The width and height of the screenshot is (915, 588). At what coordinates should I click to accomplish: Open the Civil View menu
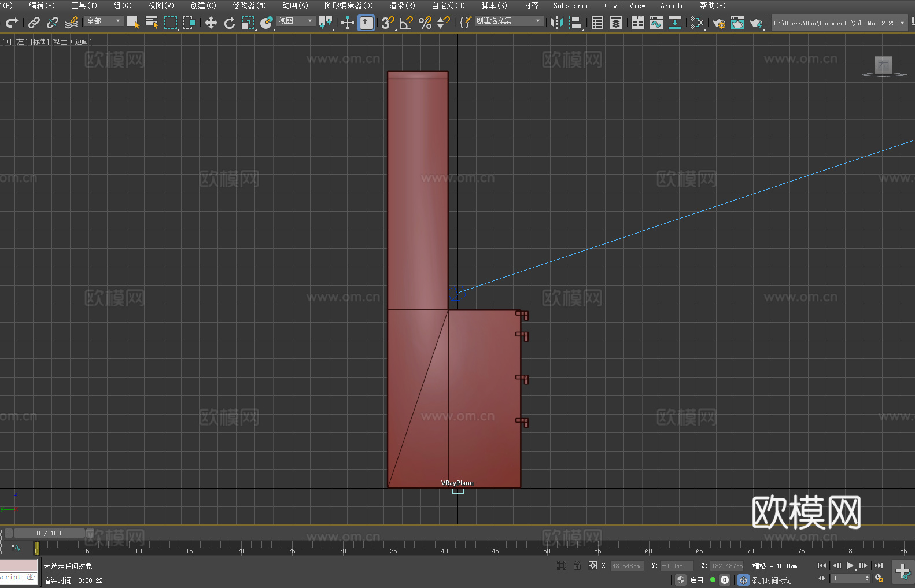[x=625, y=5]
